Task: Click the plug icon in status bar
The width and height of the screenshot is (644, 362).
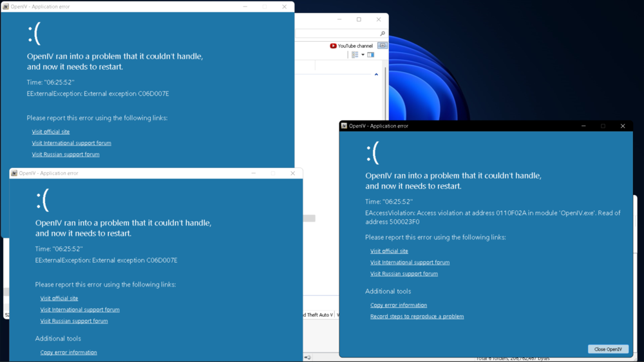Action: [308, 357]
